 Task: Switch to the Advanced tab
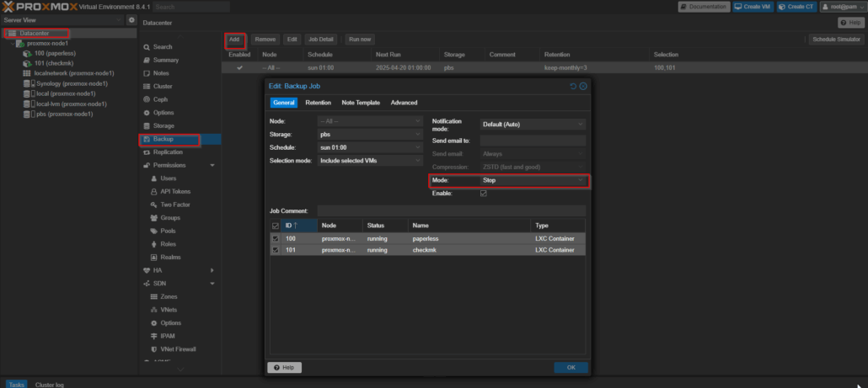[405, 103]
